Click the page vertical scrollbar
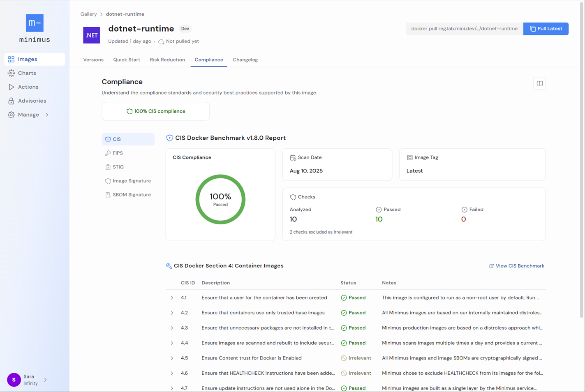Image resolution: width=585 pixels, height=392 pixels. [x=582, y=160]
